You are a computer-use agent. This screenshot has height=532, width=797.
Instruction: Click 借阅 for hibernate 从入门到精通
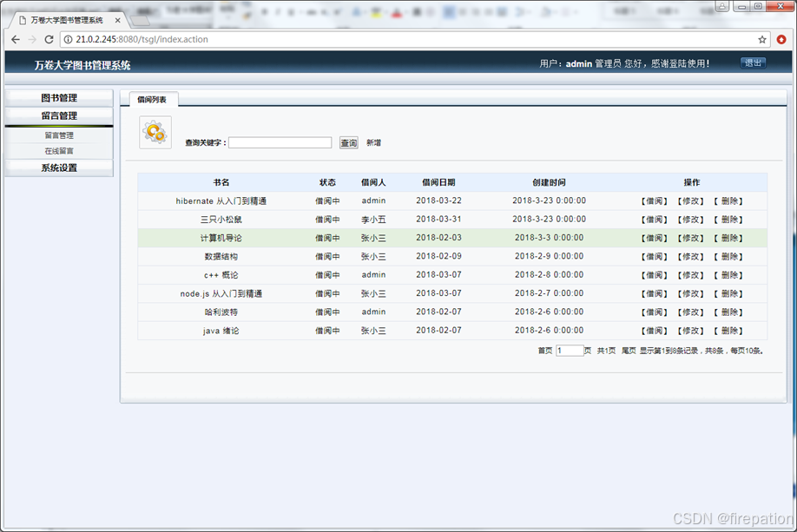point(655,201)
